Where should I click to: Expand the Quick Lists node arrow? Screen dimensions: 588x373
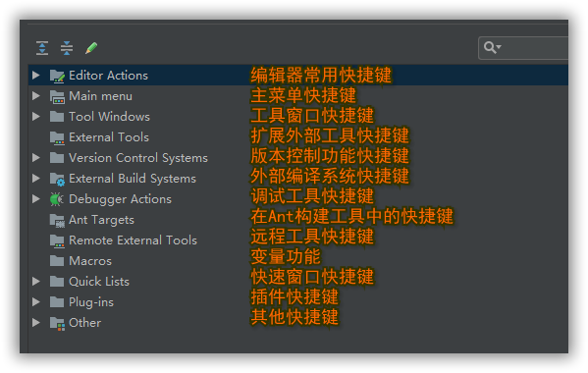coord(36,281)
